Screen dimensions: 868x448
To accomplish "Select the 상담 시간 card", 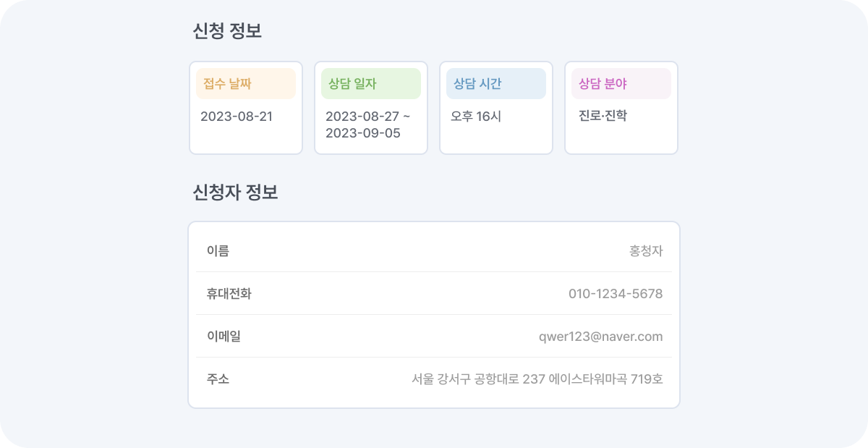I will tap(496, 107).
